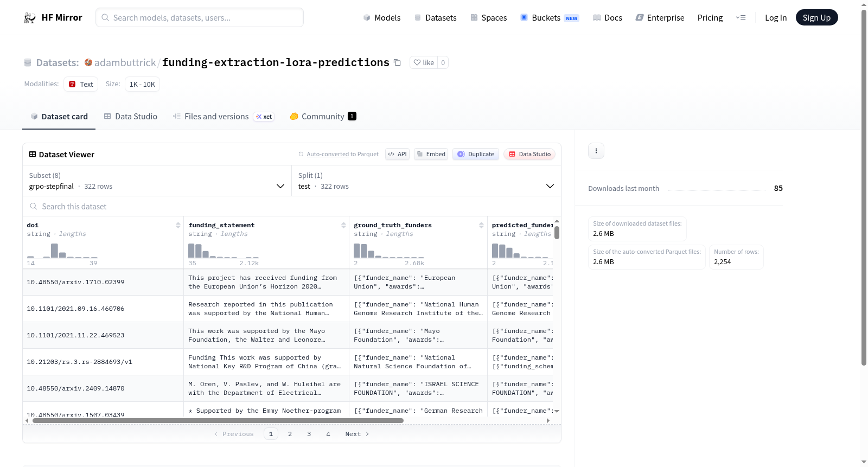Click the funding_statement lengths histogram

(224, 251)
